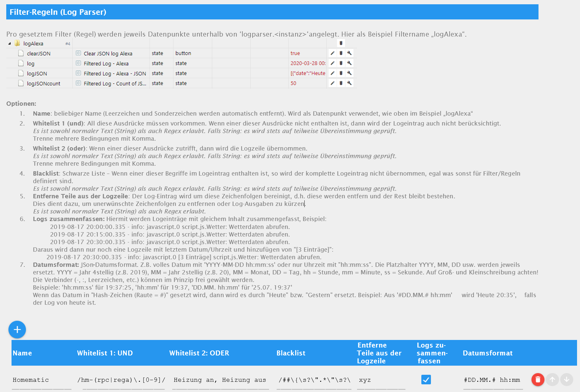Click the Name column header
The width and height of the screenshot is (580, 392).
coord(22,353)
